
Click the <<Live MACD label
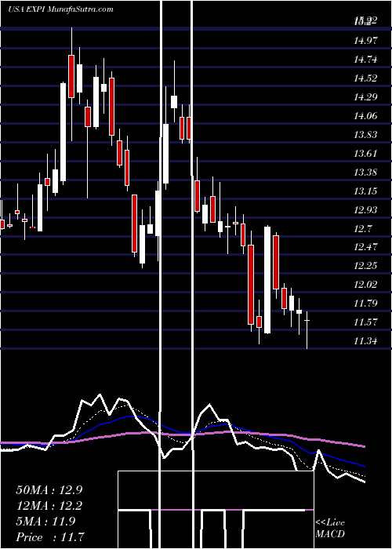(330, 529)
